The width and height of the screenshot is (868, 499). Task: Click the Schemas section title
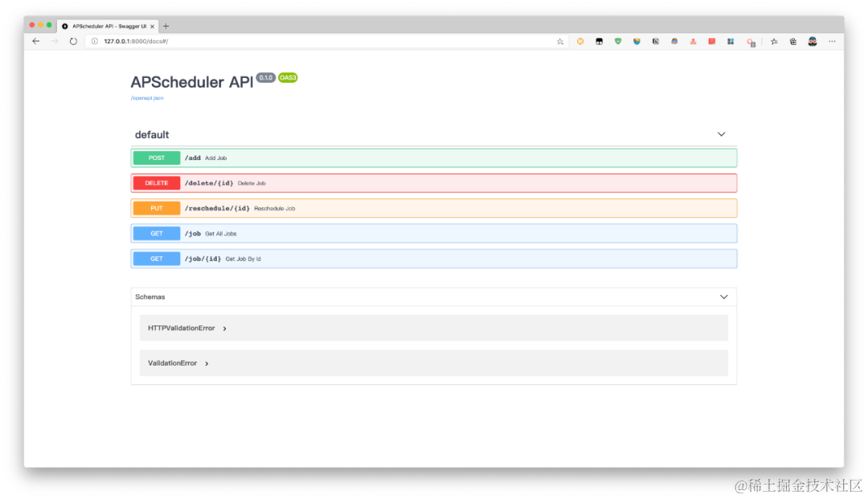[x=150, y=297]
